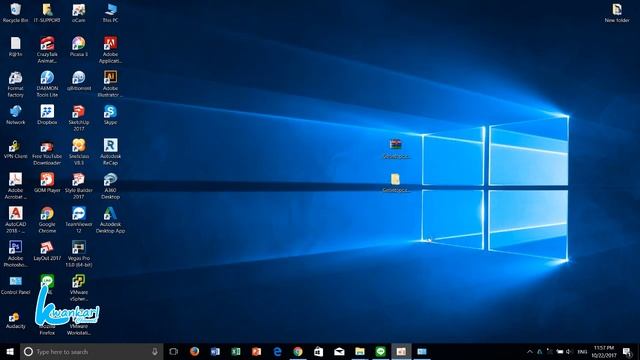This screenshot has height=360, width=640.
Task: Launch PowerPoint from the taskbar
Action: (x=256, y=351)
